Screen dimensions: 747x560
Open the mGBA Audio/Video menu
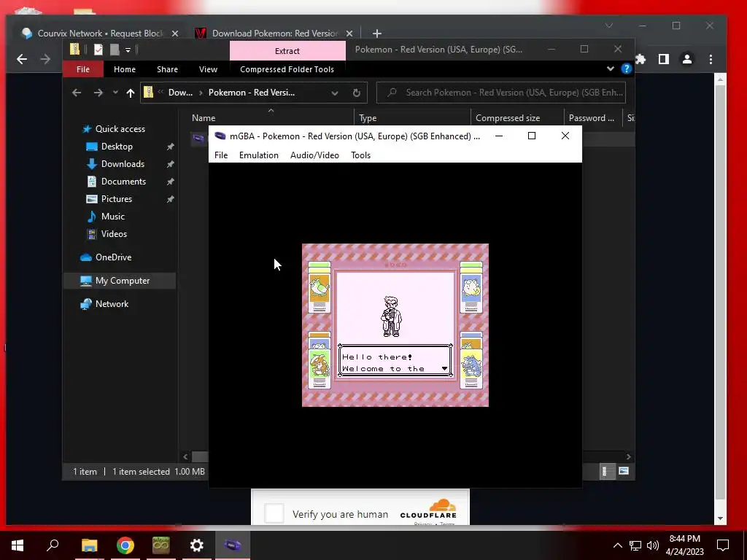[314, 155]
